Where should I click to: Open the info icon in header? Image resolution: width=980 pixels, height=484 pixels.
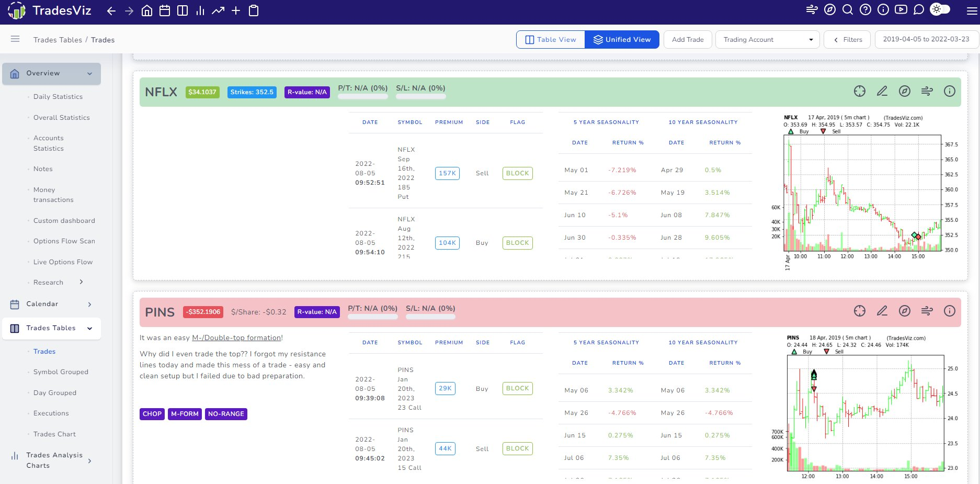(883, 9)
